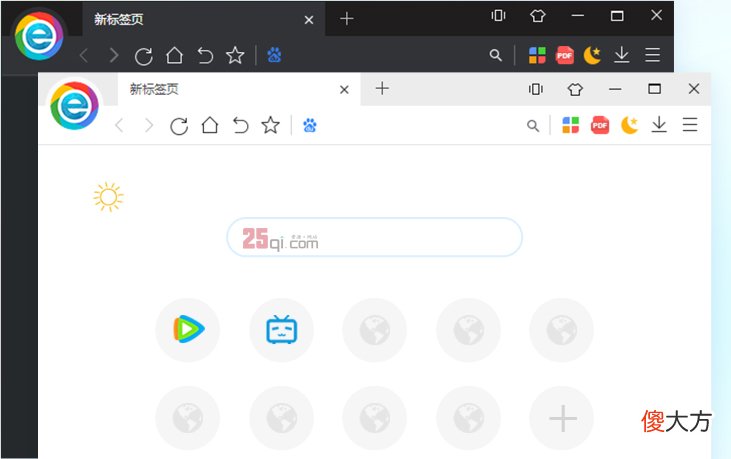
Task: Open the skin shirt icon in light window
Action: pos(575,89)
